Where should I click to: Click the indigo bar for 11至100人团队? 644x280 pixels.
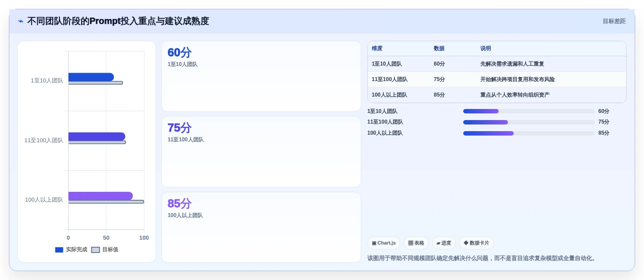tap(97, 136)
